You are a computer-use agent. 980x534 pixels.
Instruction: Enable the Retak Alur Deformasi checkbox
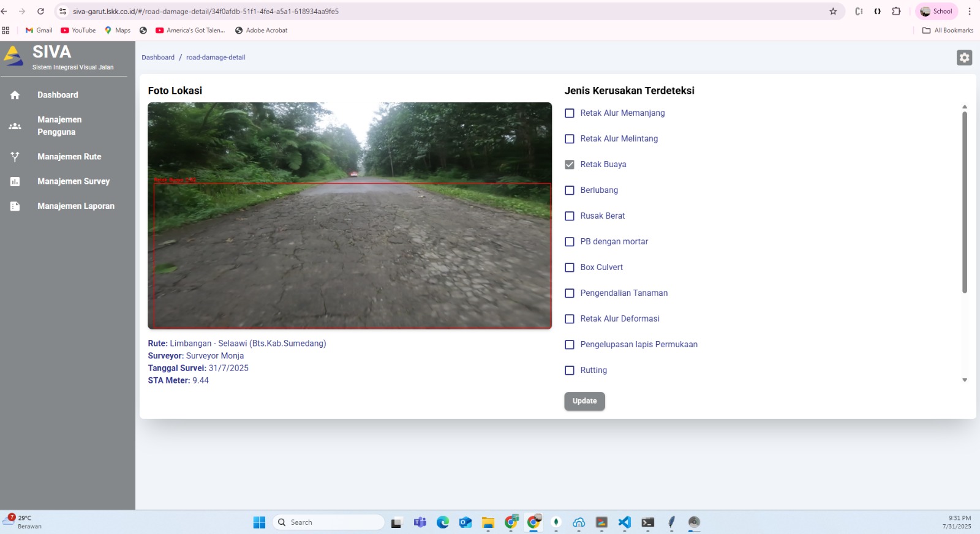coord(570,319)
